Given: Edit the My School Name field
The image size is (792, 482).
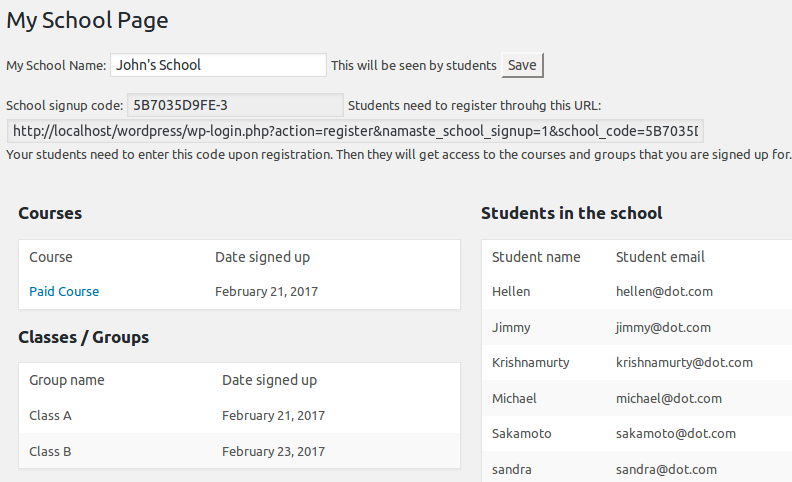Looking at the screenshot, I should point(218,65).
